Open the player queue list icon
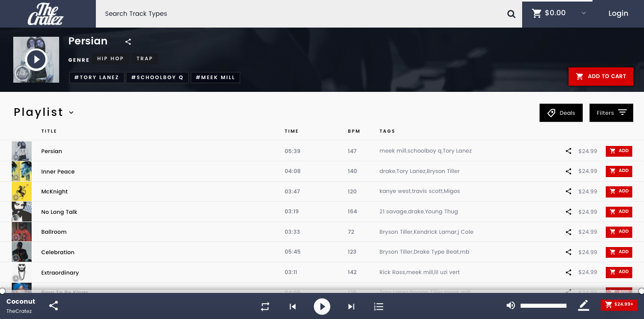 click(x=378, y=307)
